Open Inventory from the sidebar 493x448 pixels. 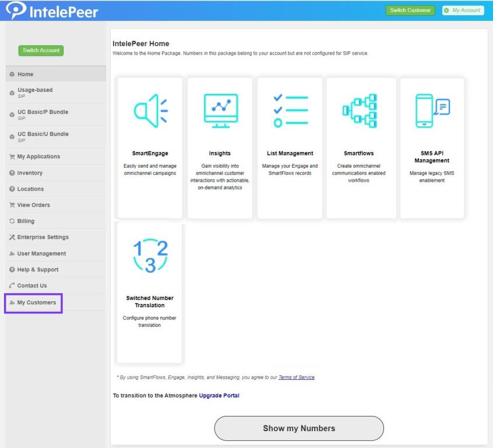tap(55, 173)
